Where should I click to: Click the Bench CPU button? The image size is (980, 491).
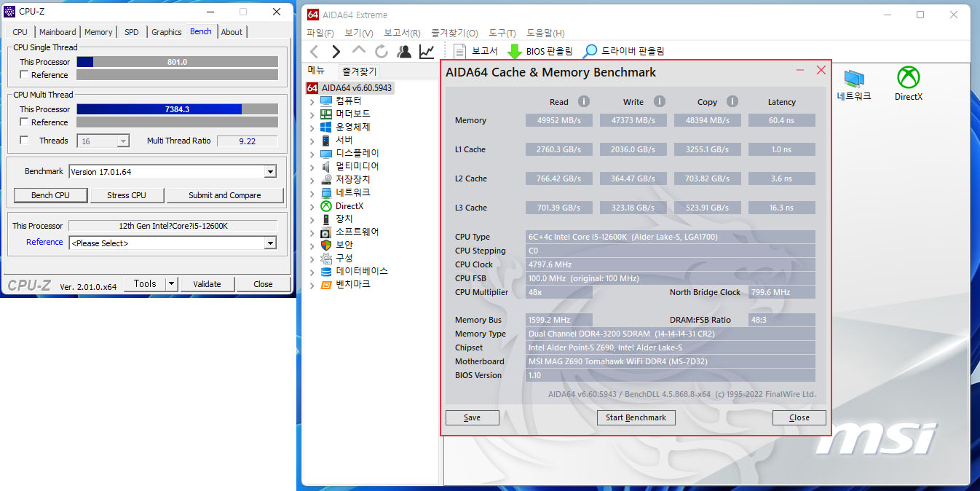tap(51, 195)
